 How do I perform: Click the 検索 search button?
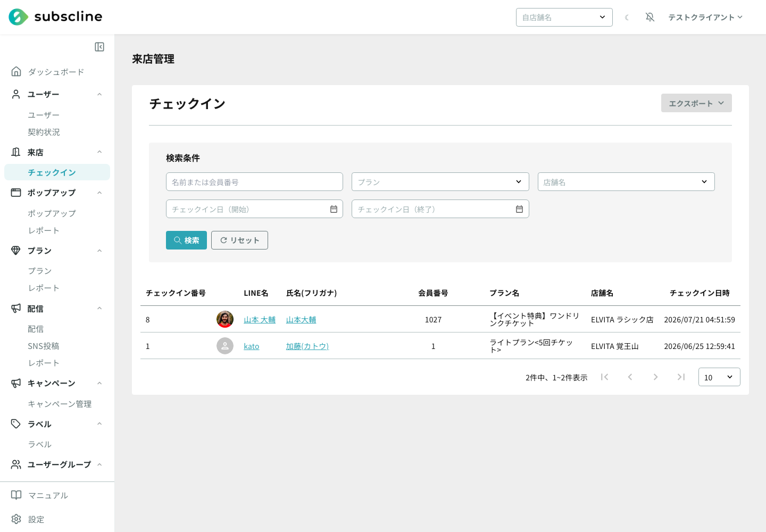click(x=186, y=240)
